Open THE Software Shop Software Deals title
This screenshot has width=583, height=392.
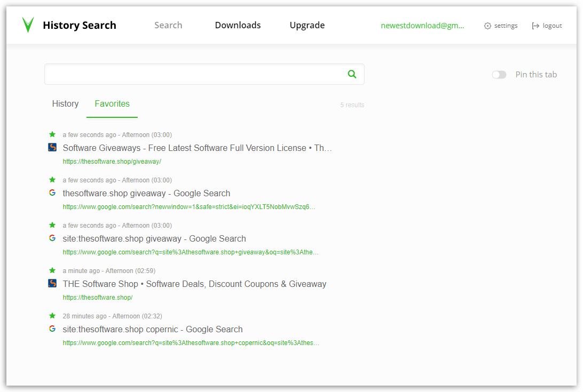(194, 284)
